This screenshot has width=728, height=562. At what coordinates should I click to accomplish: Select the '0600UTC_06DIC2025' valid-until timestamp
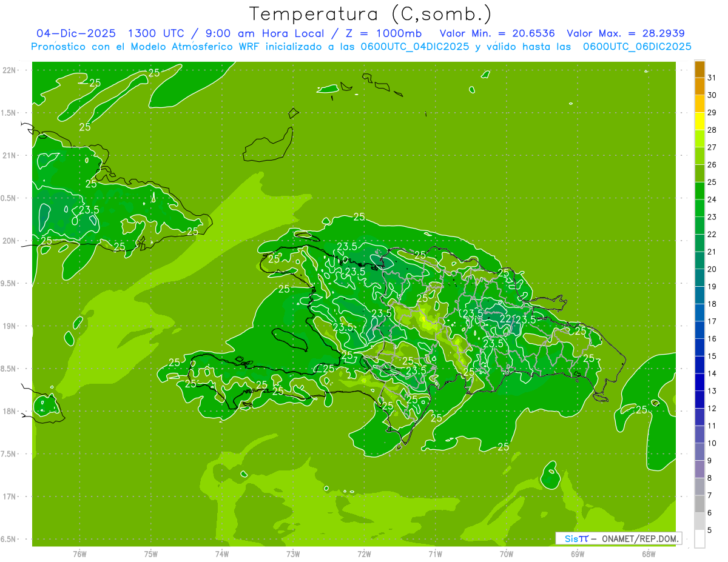pyautogui.click(x=637, y=47)
